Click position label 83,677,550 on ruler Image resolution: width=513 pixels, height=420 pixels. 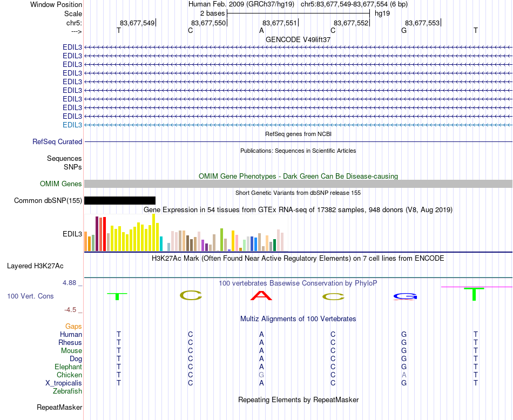208,23
